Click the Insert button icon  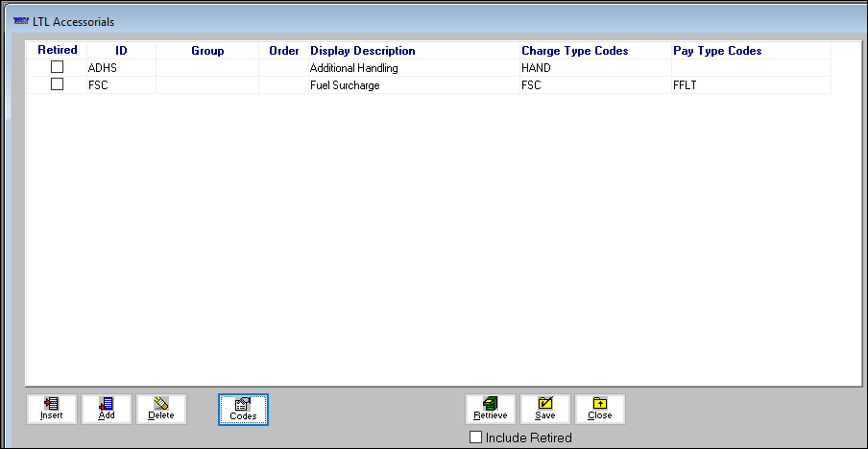(52, 404)
